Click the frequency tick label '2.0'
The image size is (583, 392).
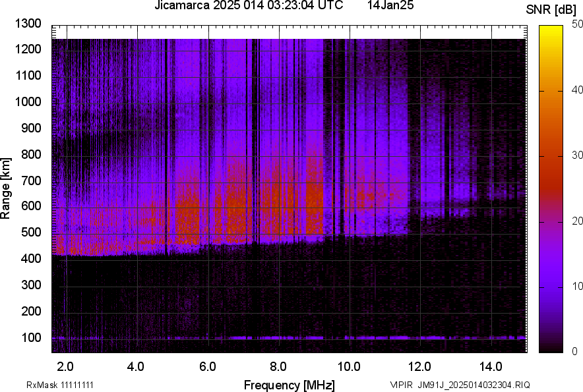tap(65, 367)
